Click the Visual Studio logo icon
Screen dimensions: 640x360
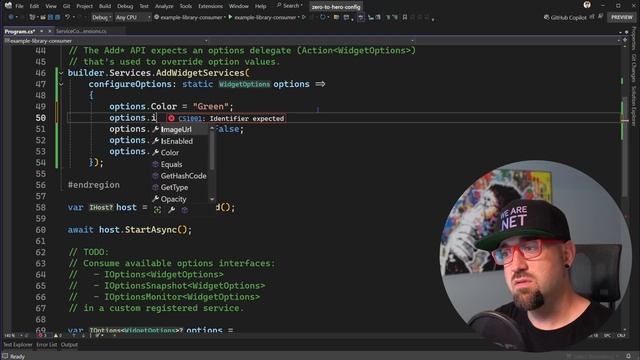pyautogui.click(x=8, y=6)
